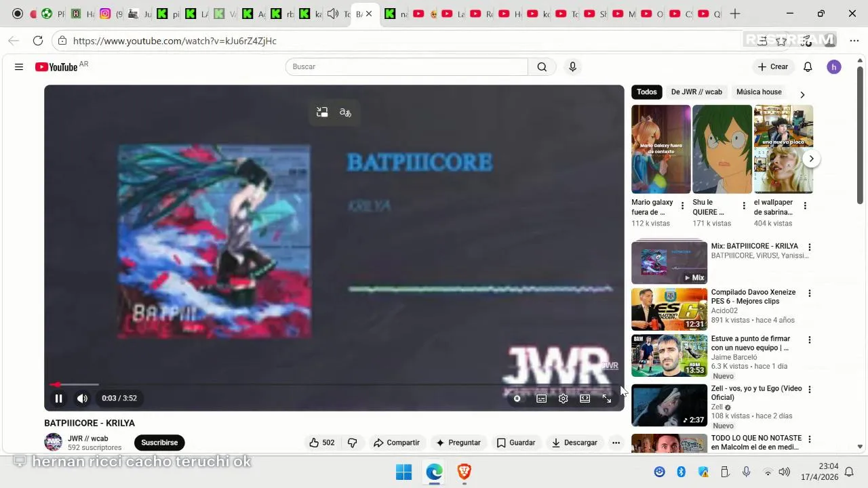Go to YouTube home via logo
The height and width of the screenshot is (488, 868).
(56, 66)
